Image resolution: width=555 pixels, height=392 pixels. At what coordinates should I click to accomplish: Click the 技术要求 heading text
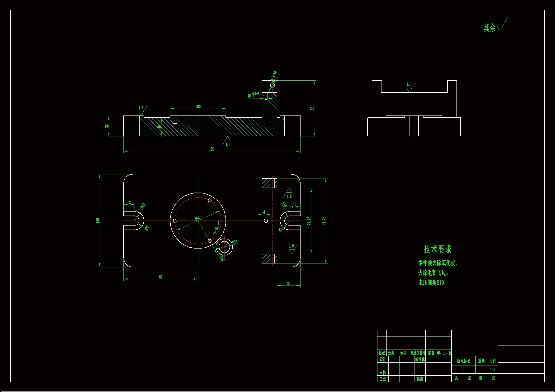[437, 249]
